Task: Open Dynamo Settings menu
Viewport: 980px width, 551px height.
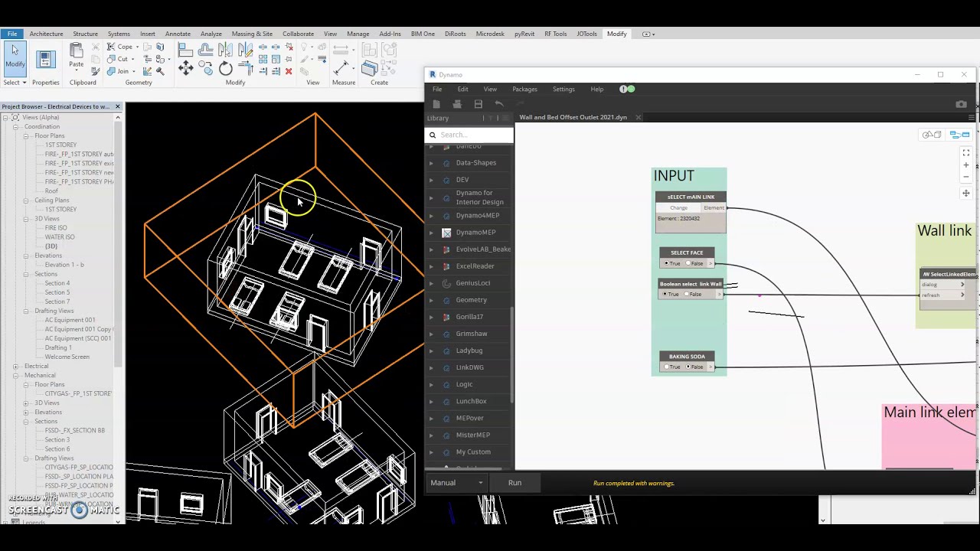Action: pyautogui.click(x=563, y=90)
